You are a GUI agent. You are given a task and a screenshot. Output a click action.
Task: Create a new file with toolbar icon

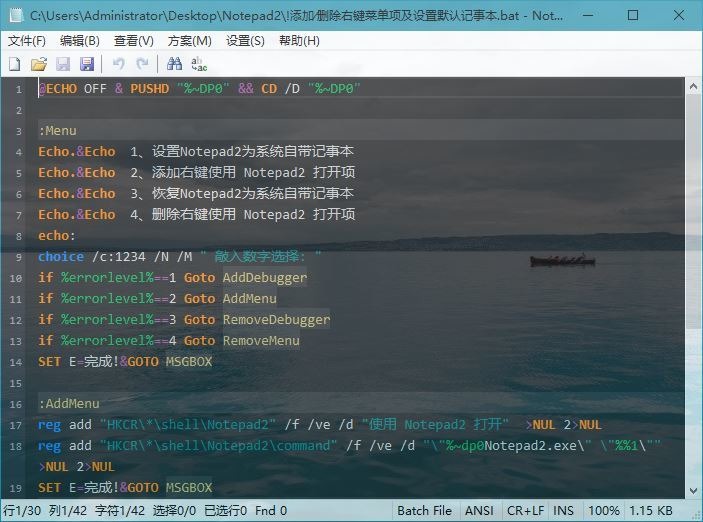pos(15,64)
